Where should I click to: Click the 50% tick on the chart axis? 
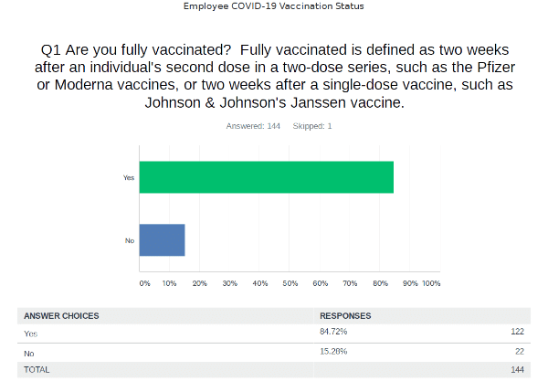point(290,283)
